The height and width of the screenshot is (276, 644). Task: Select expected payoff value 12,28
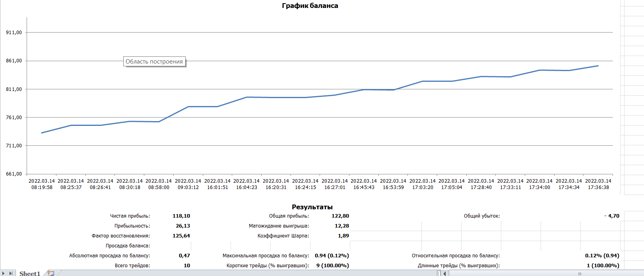click(342, 226)
